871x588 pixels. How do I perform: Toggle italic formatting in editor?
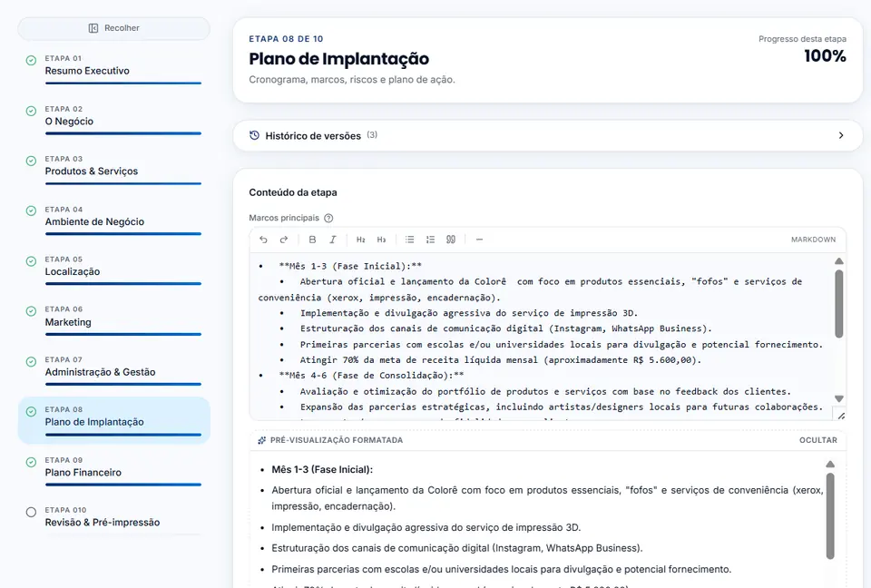coord(333,240)
